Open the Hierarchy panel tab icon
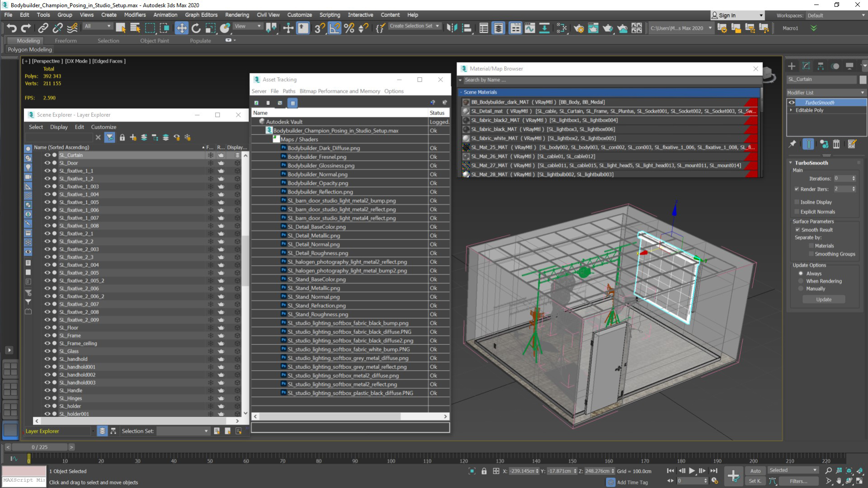This screenshot has height=488, width=868. coord(821,66)
